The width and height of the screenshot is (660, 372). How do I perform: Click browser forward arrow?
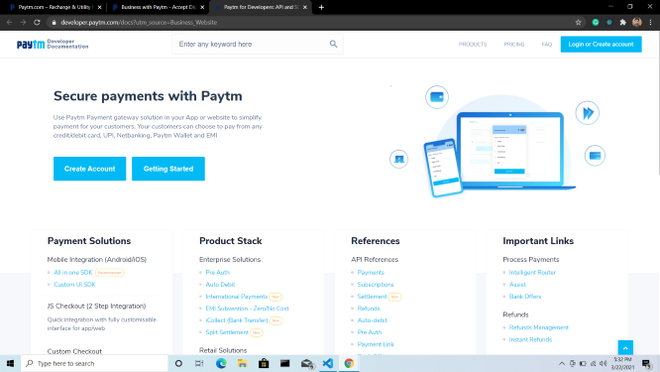tap(23, 22)
